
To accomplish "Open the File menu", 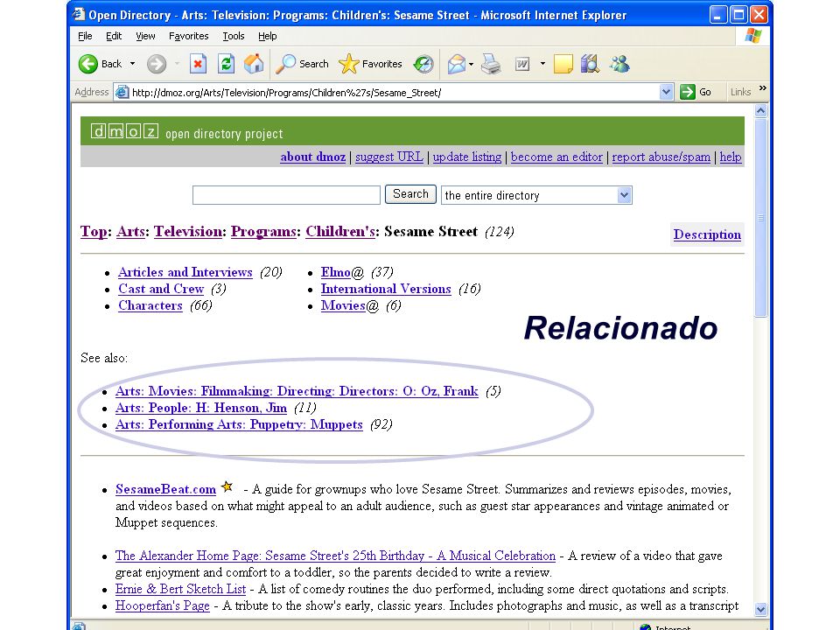I will click(85, 36).
